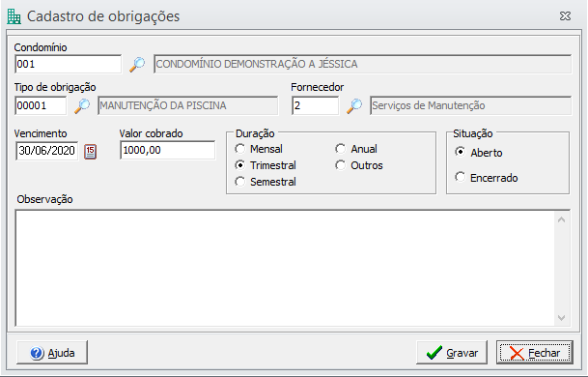Click Observação scrollbar down arrow
The image size is (588, 377).
click(x=561, y=318)
